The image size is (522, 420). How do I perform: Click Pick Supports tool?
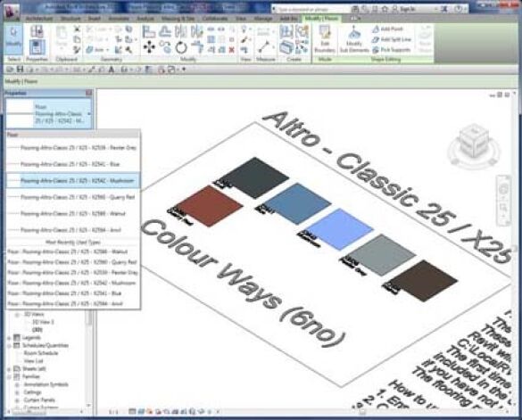[392, 50]
